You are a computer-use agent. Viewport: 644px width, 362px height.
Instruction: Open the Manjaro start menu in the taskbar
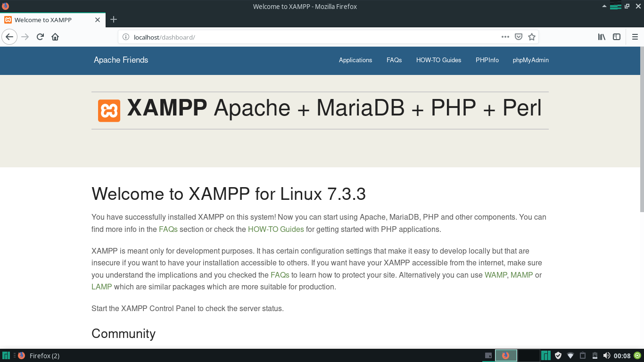pyautogui.click(x=6, y=355)
